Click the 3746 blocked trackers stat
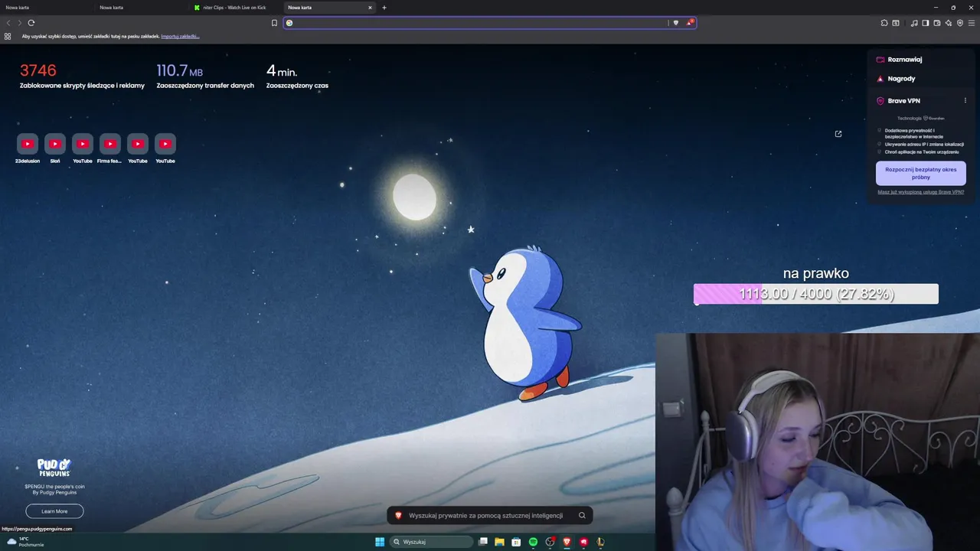The height and width of the screenshot is (551, 980). click(82, 76)
